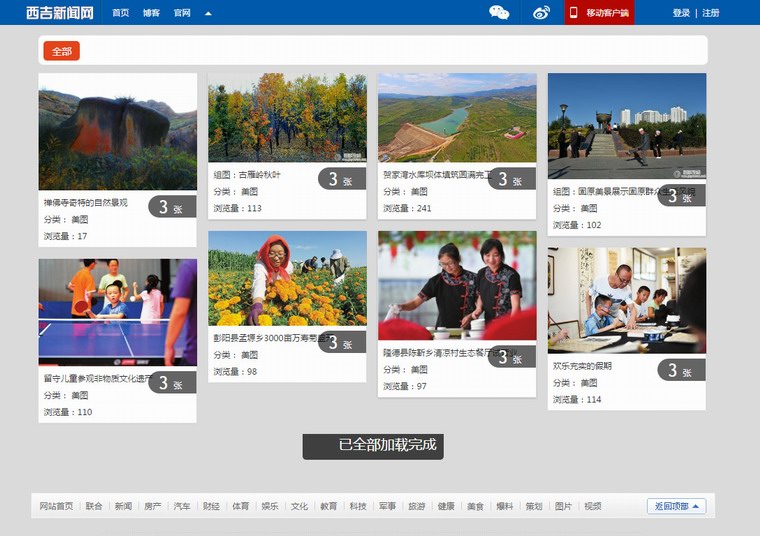The image size is (760, 536).
Task: Click the title 彭阳县孟塬乡3000亩万寿菊
Action: [274, 338]
